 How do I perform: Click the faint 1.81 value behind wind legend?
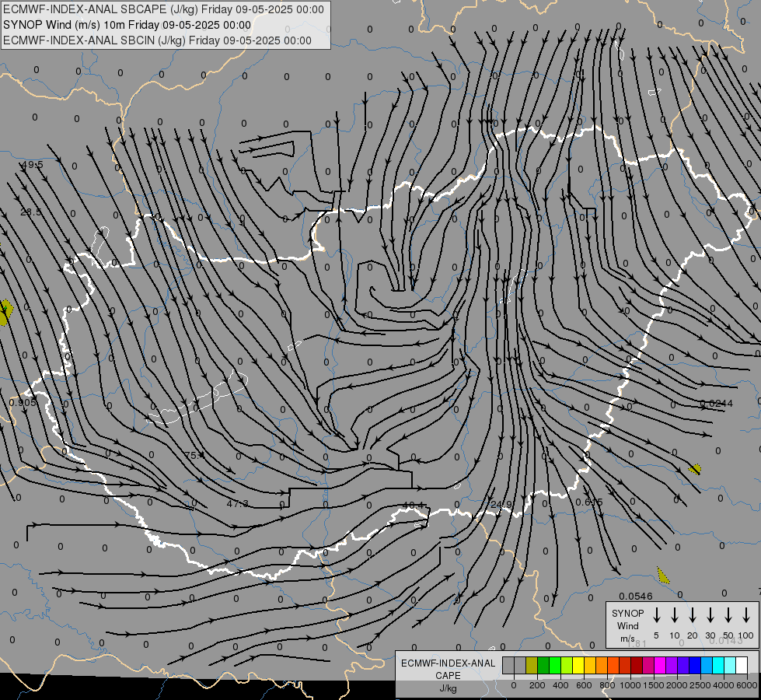637,643
